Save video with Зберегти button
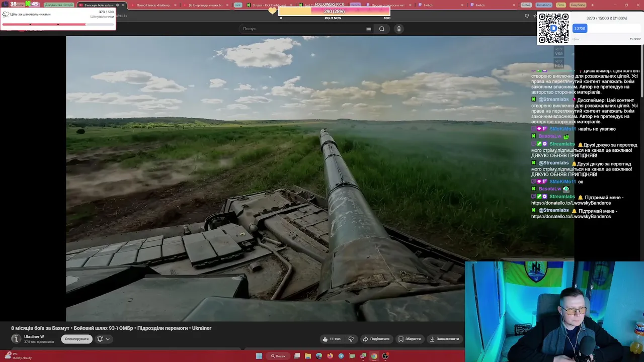 (409, 339)
